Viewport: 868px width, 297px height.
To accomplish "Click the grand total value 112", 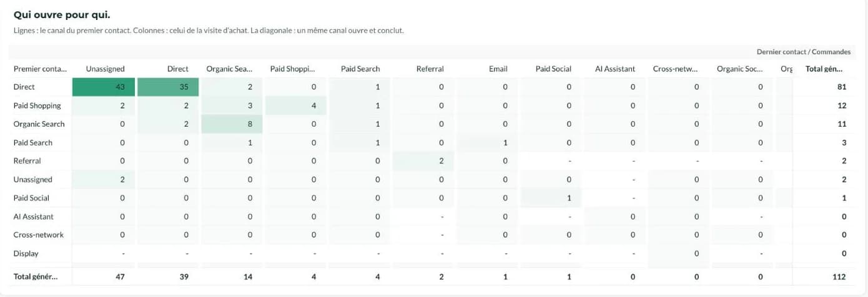I will pos(840,277).
